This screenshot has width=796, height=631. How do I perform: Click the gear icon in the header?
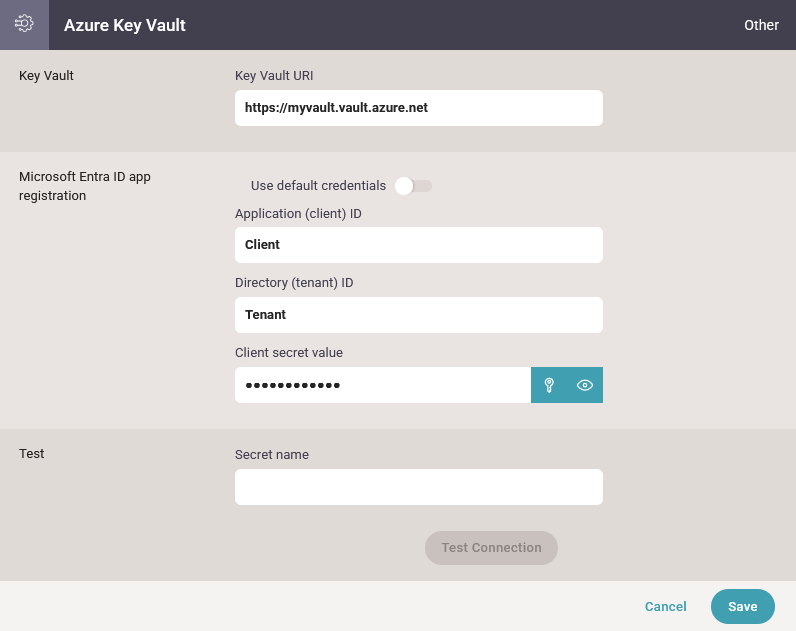(x=24, y=24)
